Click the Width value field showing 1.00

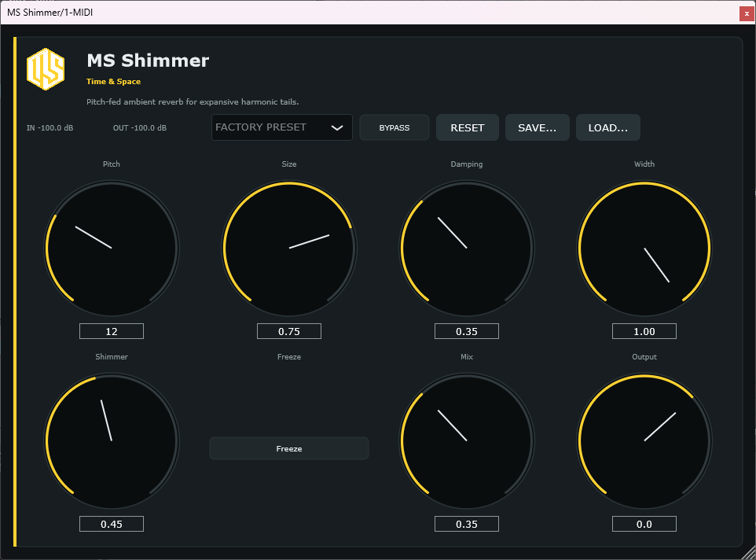[x=644, y=331]
